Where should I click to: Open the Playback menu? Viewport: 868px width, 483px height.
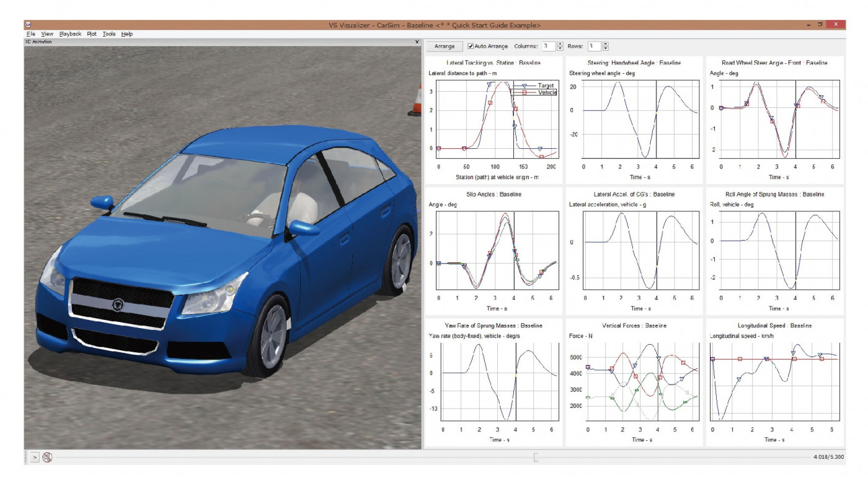[x=70, y=34]
